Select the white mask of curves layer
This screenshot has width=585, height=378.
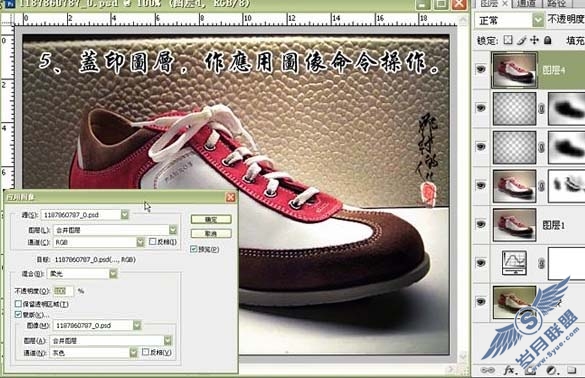pyautogui.click(x=567, y=263)
